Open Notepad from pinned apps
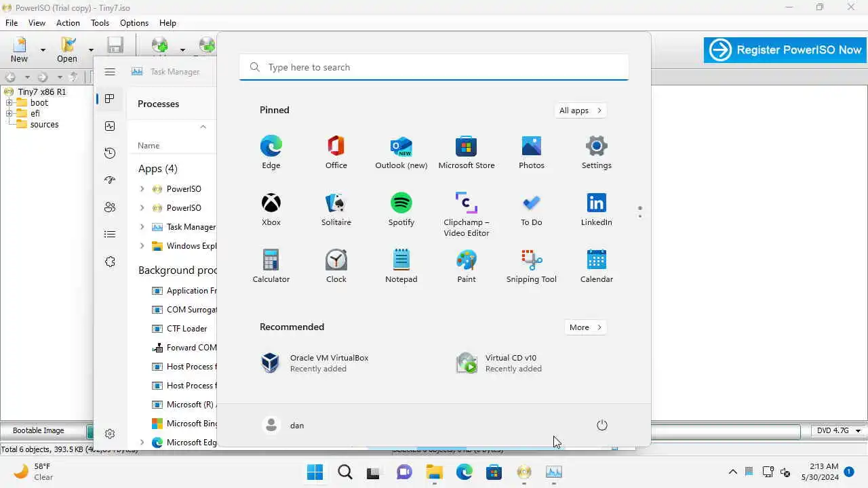 [x=401, y=266]
